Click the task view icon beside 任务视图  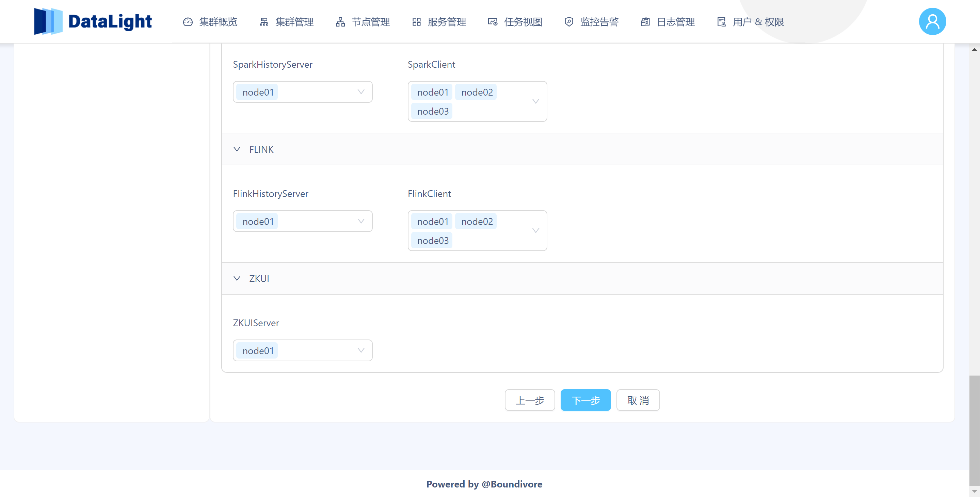tap(493, 22)
